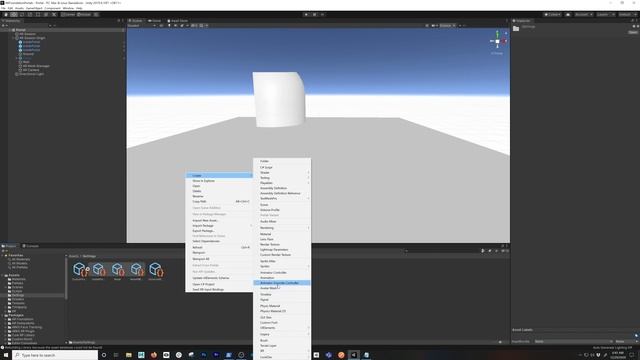Switch to the Console tab
The image size is (640, 360).
pyautogui.click(x=31, y=246)
